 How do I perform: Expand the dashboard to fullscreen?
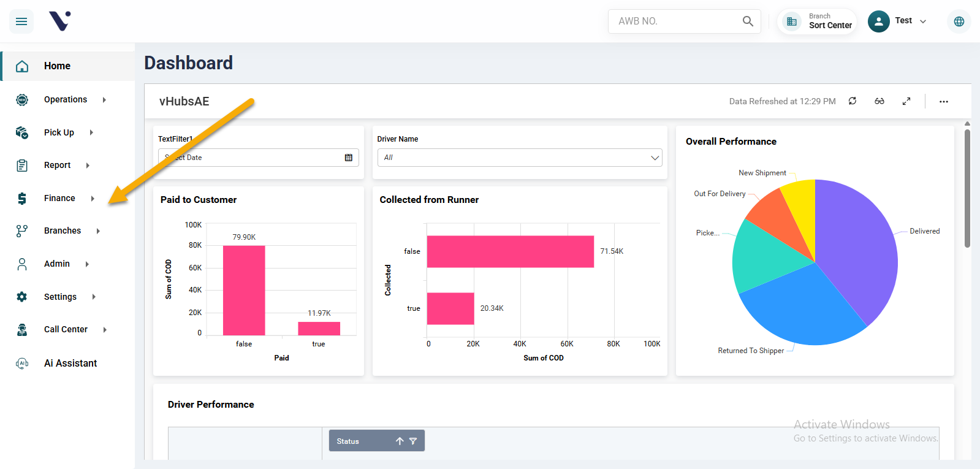(x=906, y=101)
